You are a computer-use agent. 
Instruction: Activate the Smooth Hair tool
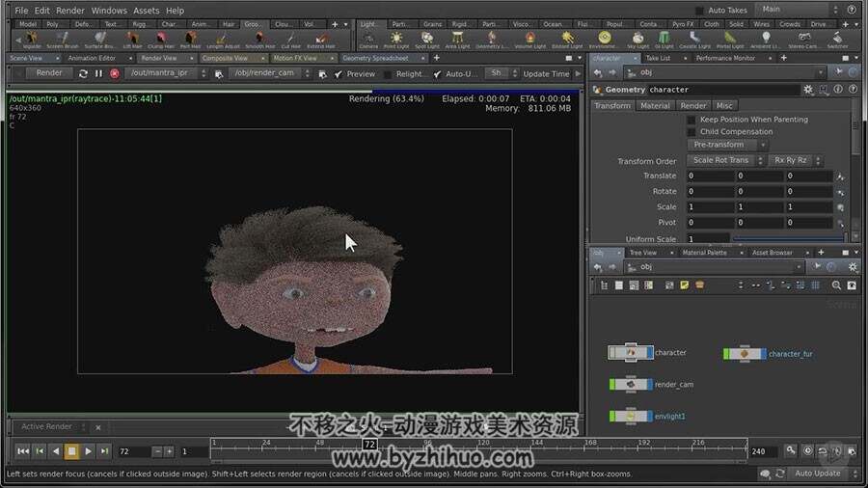259,40
